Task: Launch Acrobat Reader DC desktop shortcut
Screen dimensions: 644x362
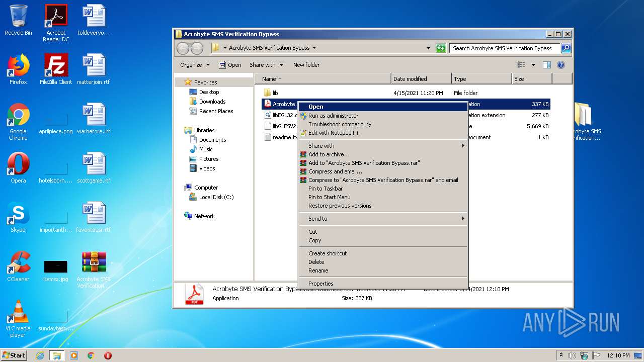Action: click(56, 23)
